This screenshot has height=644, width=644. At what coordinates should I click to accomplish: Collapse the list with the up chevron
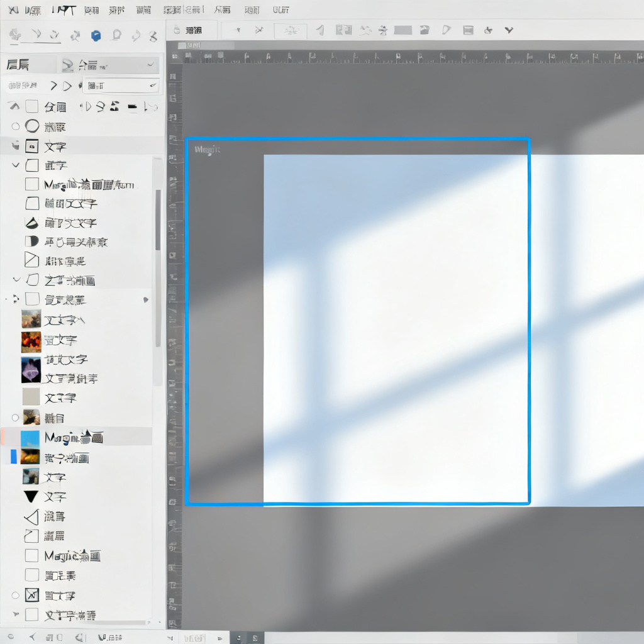click(14, 107)
